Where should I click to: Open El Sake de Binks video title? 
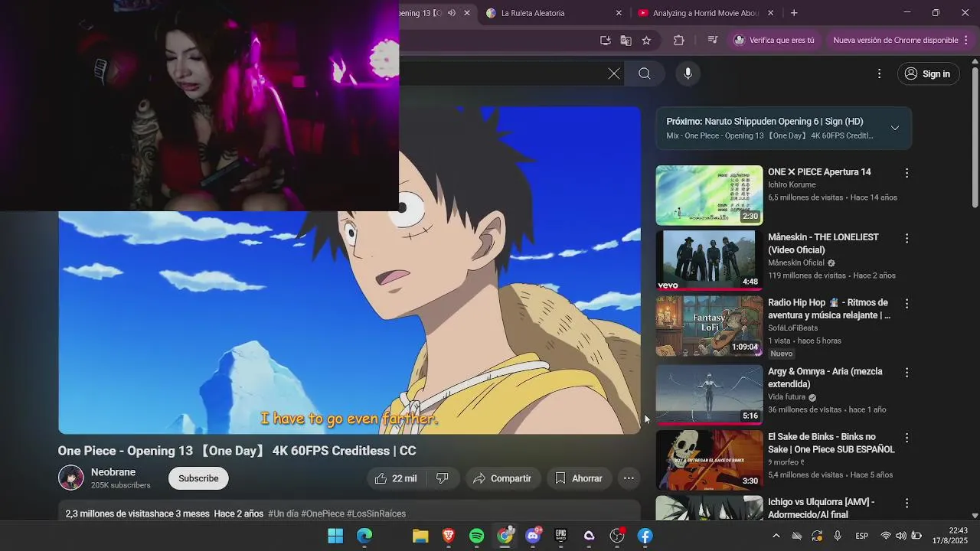831,443
